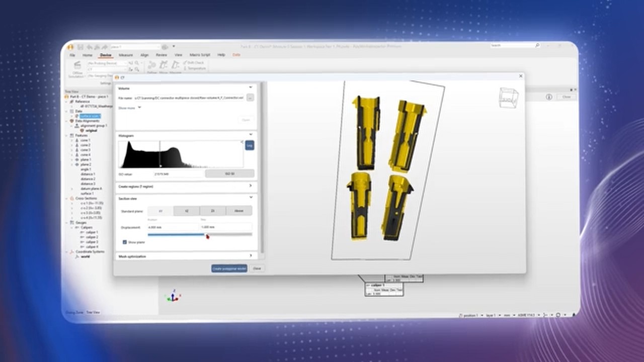Image resolution: width=644 pixels, height=362 pixels.
Task: Click the Create polygonal model button
Action: 229,268
